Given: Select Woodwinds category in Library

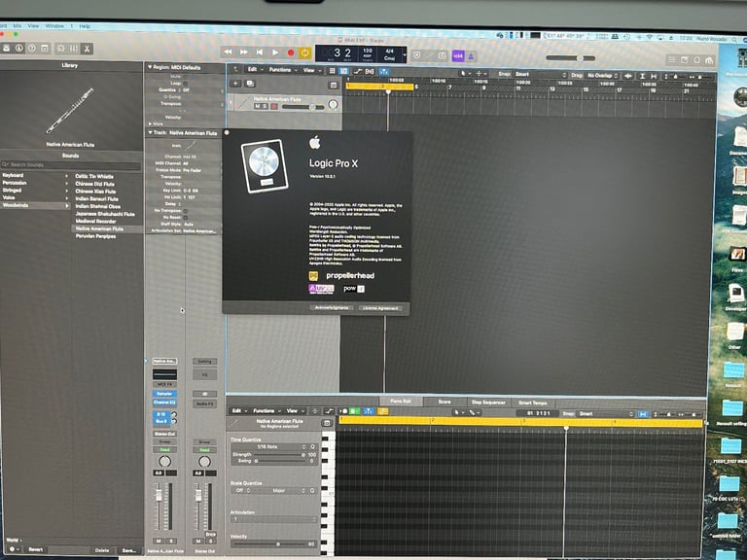Looking at the screenshot, I should (x=35, y=205).
